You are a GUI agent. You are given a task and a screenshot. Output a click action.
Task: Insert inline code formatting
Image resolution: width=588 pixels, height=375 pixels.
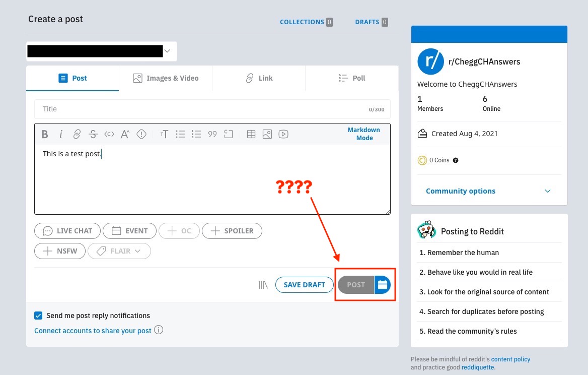click(x=109, y=134)
